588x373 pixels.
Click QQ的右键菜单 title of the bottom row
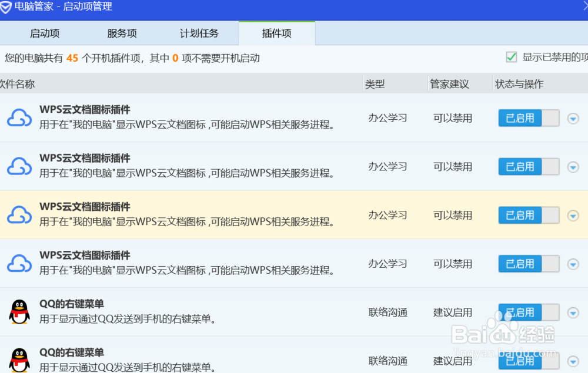(72, 352)
